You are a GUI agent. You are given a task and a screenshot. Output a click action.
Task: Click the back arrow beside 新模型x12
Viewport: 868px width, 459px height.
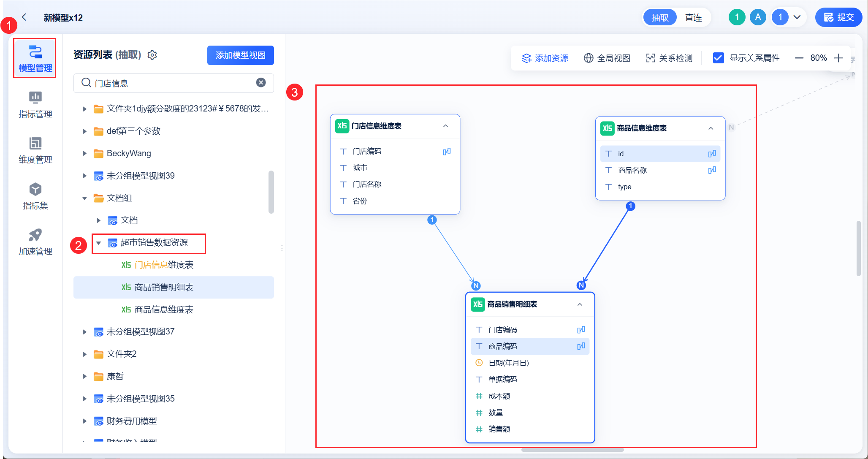(x=24, y=17)
